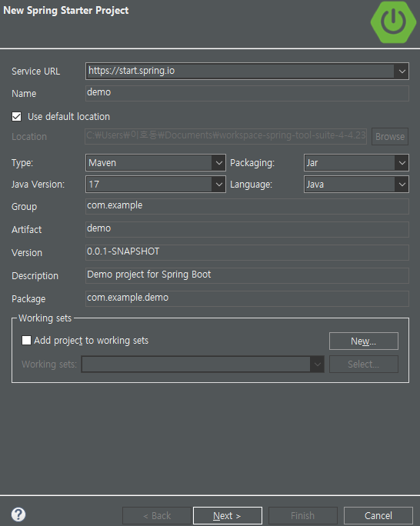
Task: Open the Java Version 17 dropdown
Action: [x=155, y=184]
